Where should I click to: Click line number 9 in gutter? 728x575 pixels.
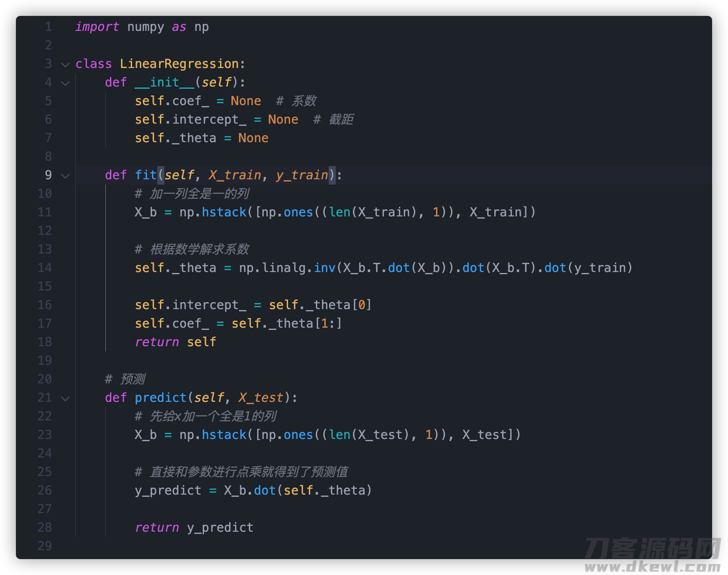point(49,175)
